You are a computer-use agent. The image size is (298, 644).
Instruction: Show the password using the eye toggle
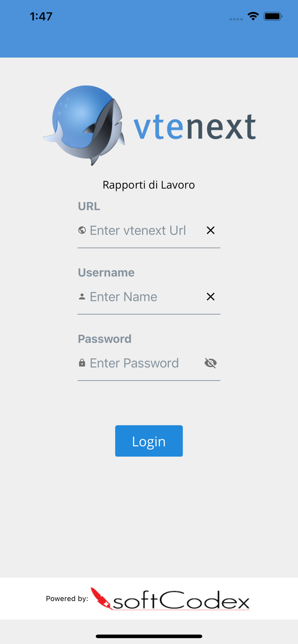(210, 363)
